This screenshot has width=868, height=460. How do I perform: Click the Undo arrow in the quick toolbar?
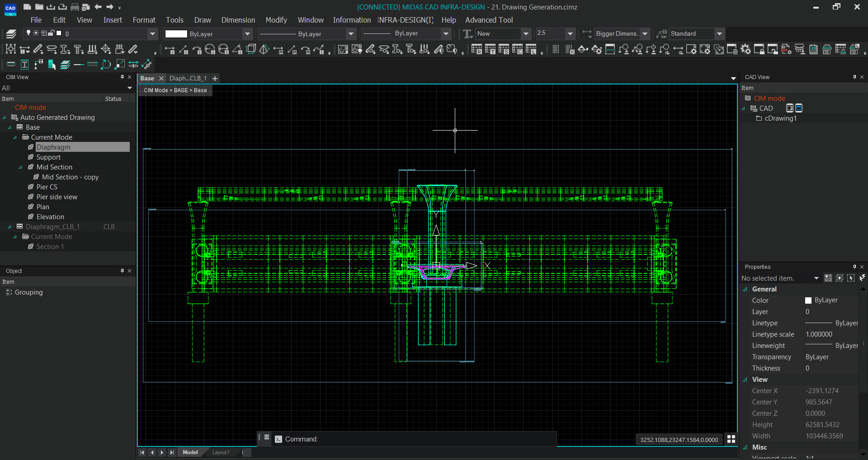pos(98,7)
